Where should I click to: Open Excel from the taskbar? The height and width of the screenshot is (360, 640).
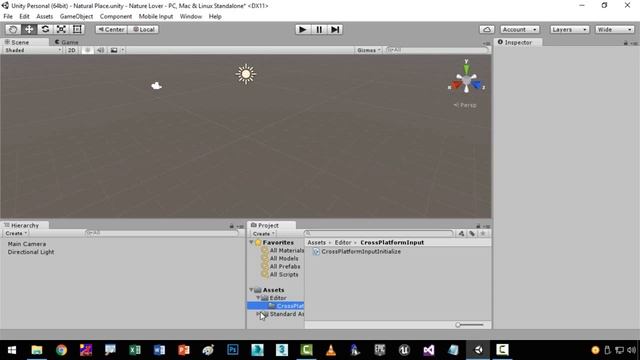135,350
